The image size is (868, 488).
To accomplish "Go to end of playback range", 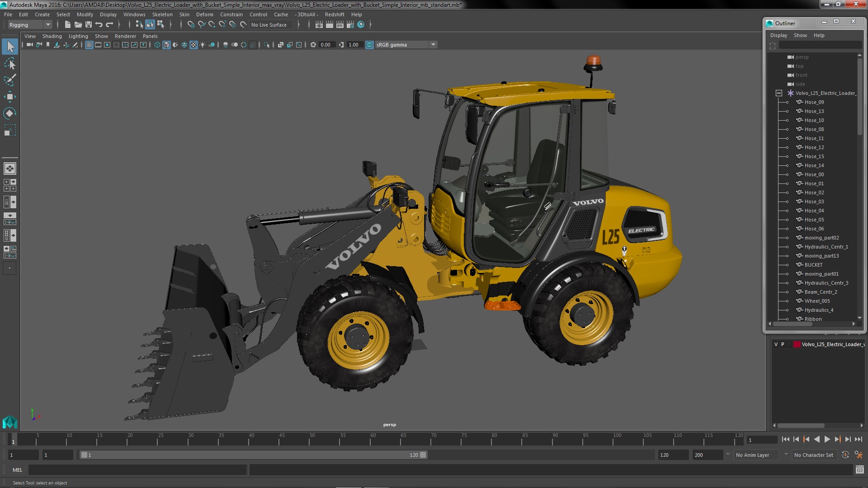I will [x=859, y=439].
